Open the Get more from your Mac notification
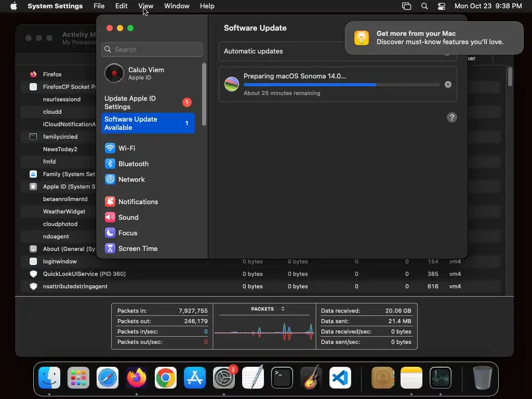Screen dimensions: 532x399 point(434,38)
